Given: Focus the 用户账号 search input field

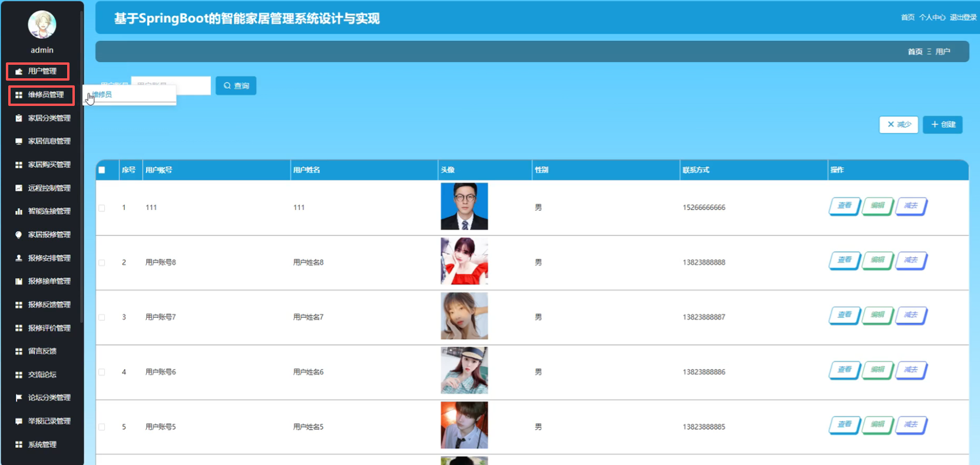Looking at the screenshot, I should pyautogui.click(x=171, y=86).
